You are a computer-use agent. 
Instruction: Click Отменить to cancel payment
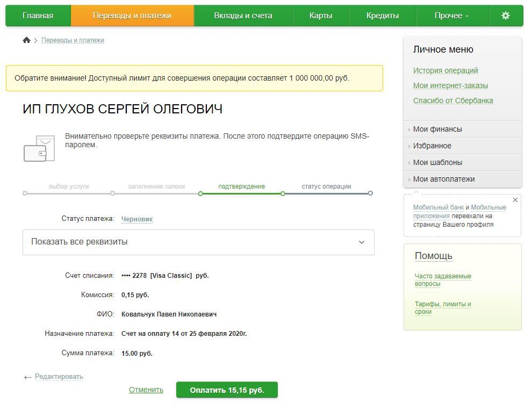pos(146,390)
